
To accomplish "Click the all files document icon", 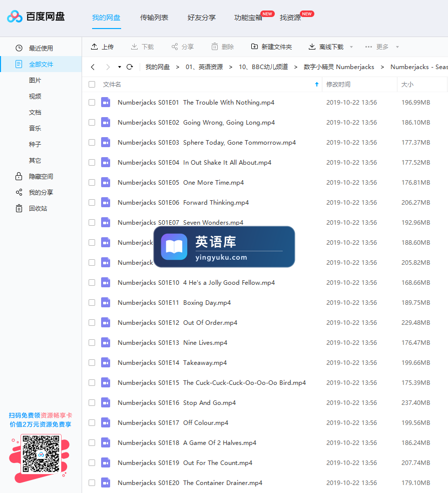I will [x=19, y=64].
